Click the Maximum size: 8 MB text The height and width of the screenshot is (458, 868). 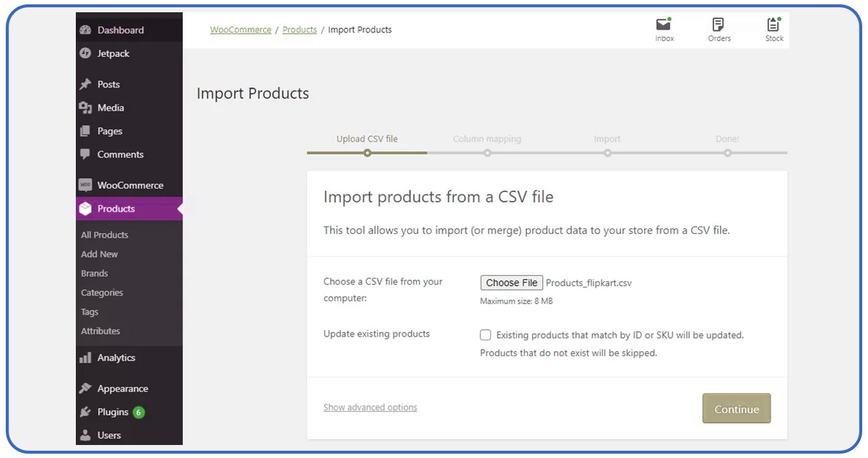click(516, 301)
